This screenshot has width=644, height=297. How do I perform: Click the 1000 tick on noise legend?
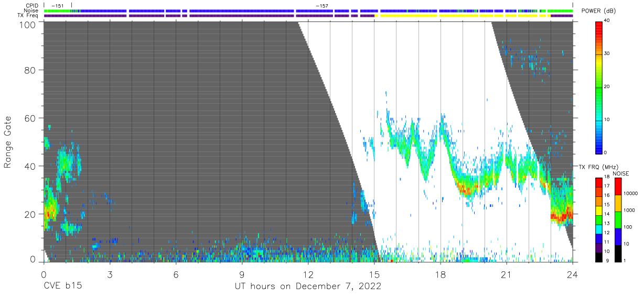629,210
